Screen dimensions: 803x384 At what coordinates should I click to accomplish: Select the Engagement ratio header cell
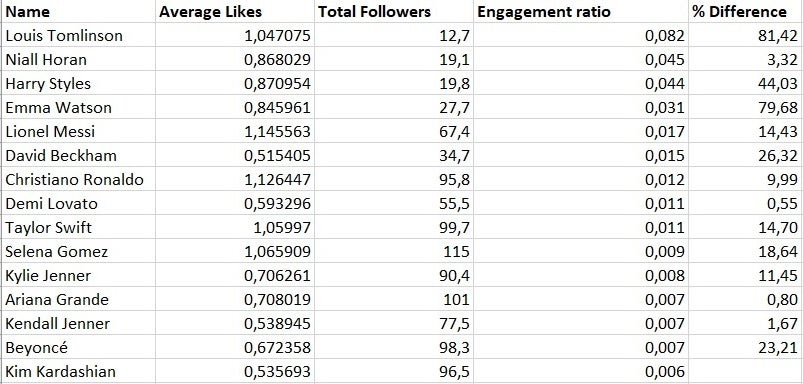coord(581,11)
